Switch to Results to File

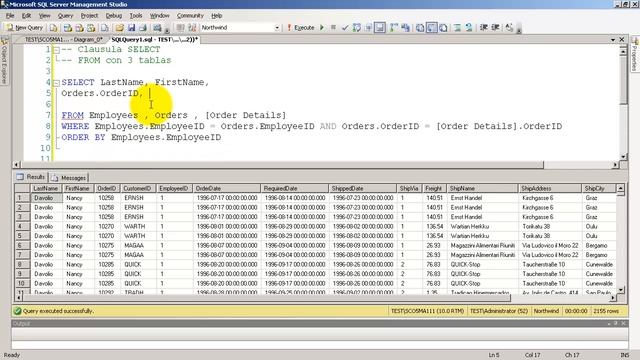point(443,28)
